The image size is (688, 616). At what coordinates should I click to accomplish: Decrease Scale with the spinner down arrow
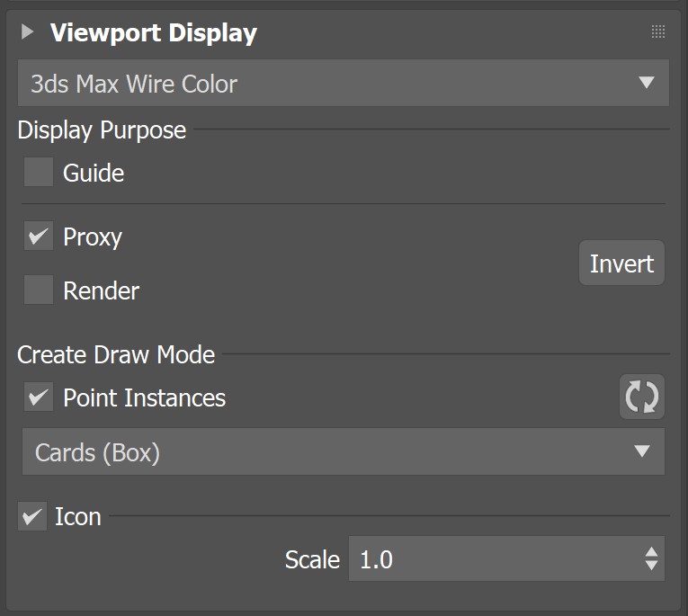651,567
